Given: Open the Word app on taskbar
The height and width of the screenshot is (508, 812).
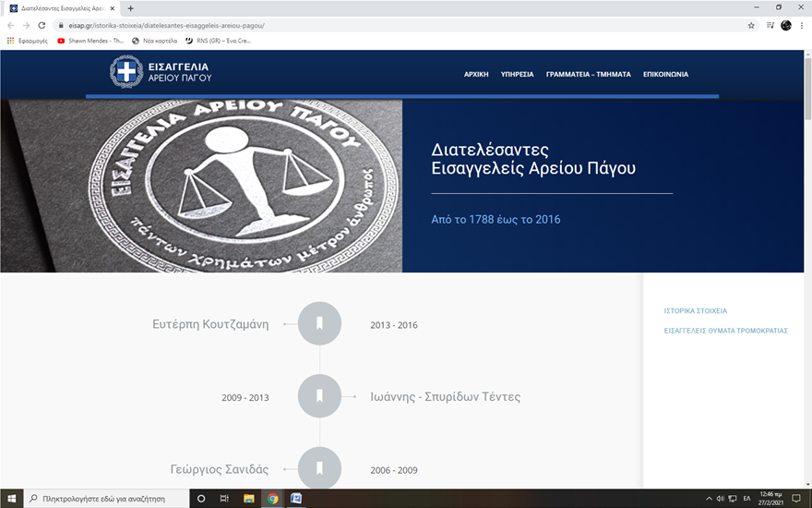Looking at the screenshot, I should [296, 499].
